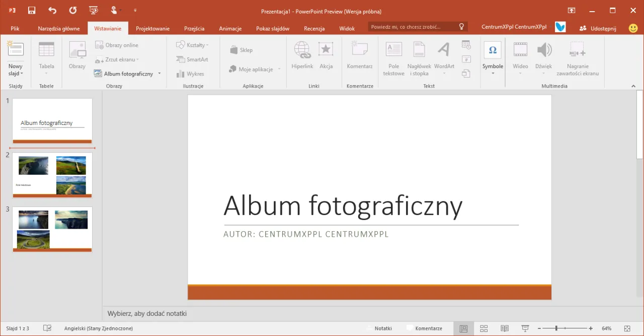
Task: Toggle Komentarze in the status bar
Action: (424, 328)
